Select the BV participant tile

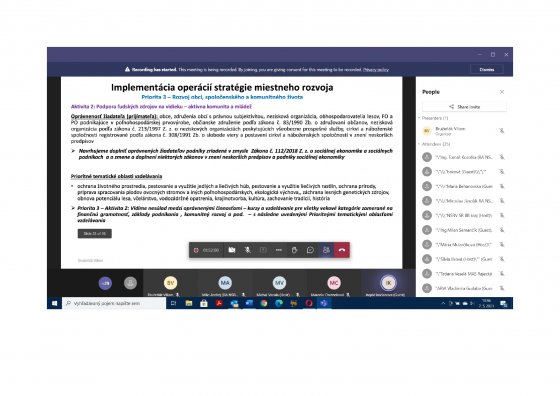170,283
